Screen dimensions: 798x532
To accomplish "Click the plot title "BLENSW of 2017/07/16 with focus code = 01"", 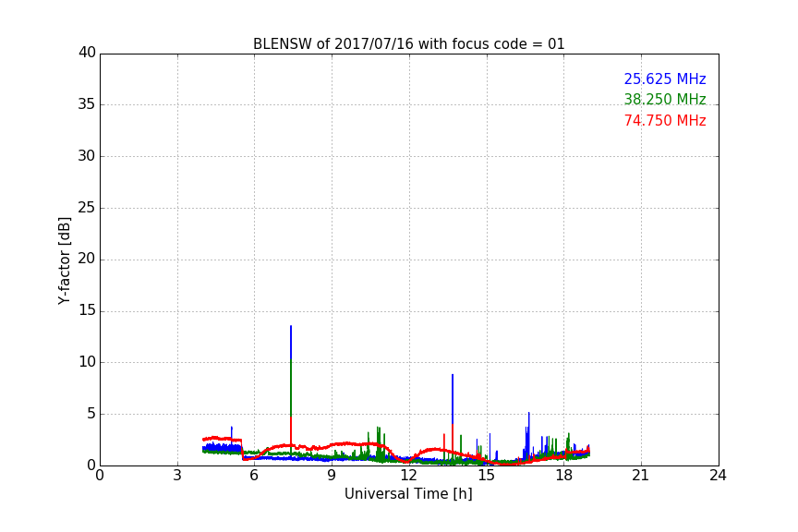I will coord(408,44).
